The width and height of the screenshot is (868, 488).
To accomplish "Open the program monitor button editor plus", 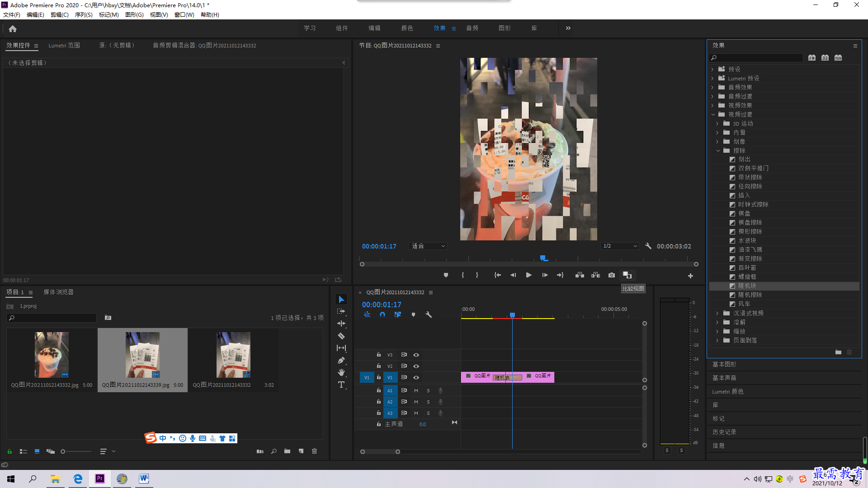I will click(690, 276).
